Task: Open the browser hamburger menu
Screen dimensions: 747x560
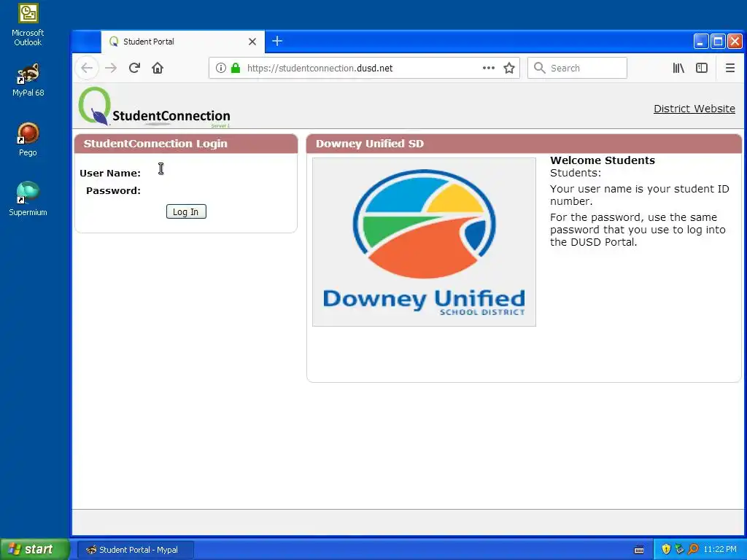Action: pos(729,68)
